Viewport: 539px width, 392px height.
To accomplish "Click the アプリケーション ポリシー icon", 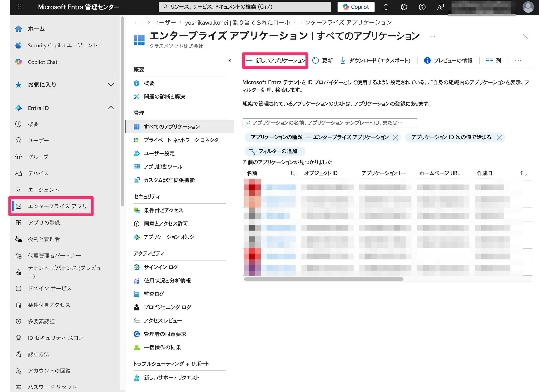I will 137,237.
